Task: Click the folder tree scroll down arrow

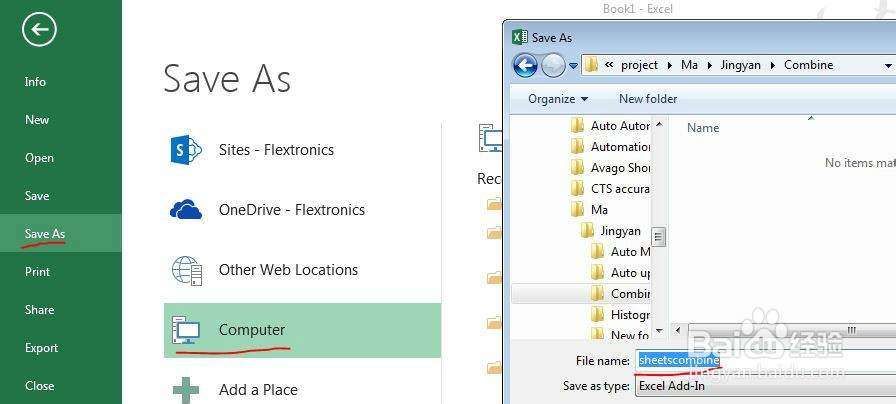Action: coord(659,330)
